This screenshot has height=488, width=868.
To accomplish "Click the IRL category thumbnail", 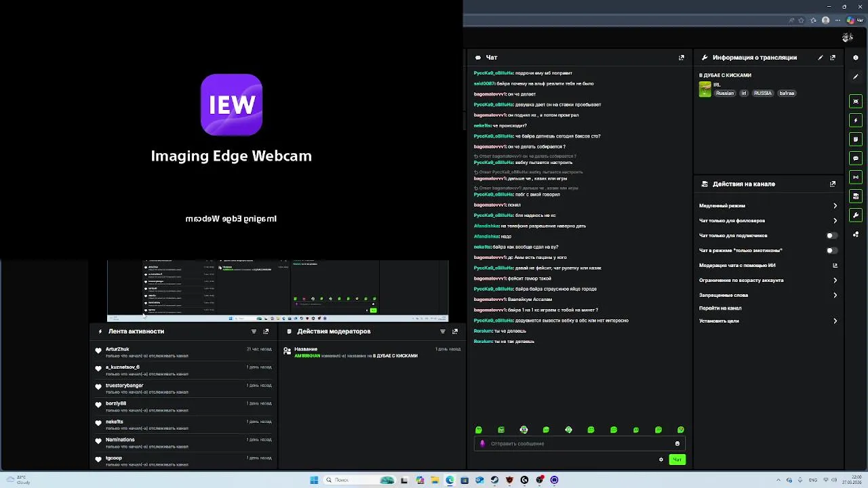I will [x=705, y=89].
